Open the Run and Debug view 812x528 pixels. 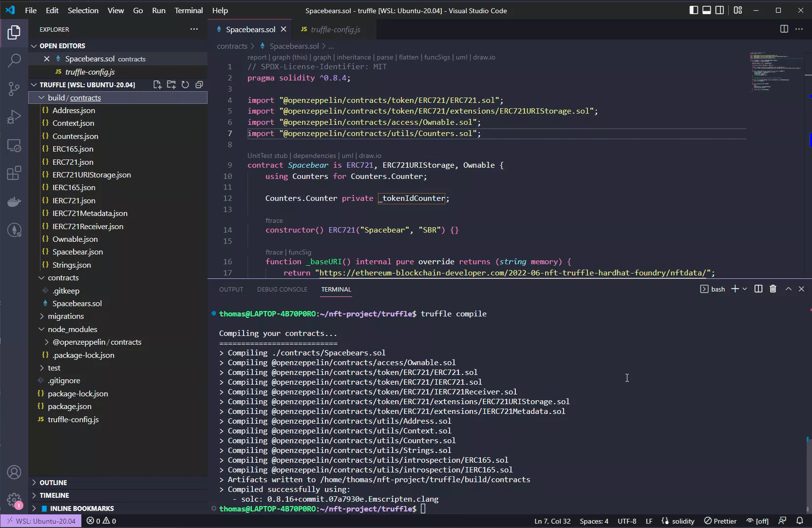14,117
